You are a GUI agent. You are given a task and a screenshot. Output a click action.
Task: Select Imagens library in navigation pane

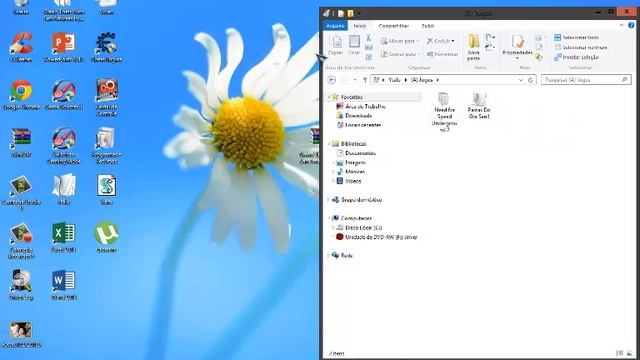tap(355, 163)
